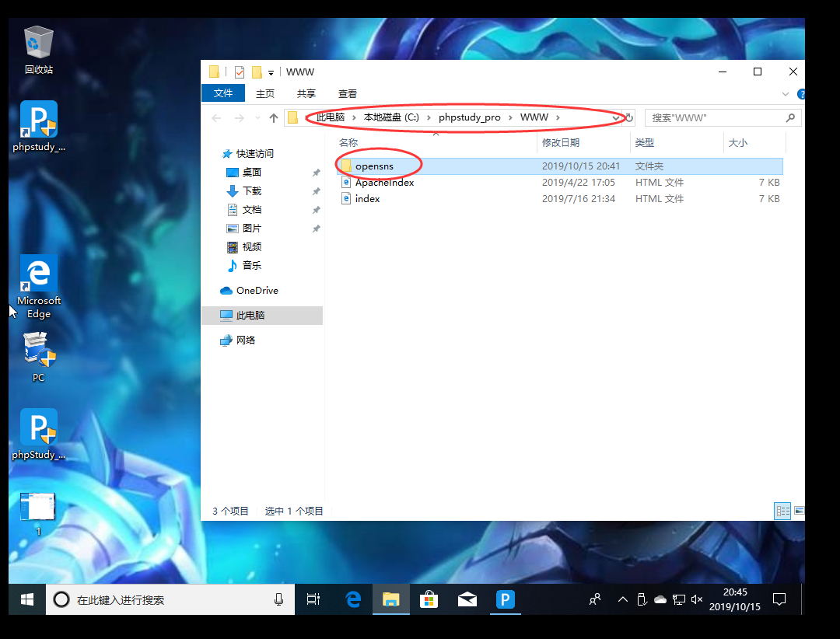
Task: Open the Mail app from the taskbar
Action: click(467, 599)
